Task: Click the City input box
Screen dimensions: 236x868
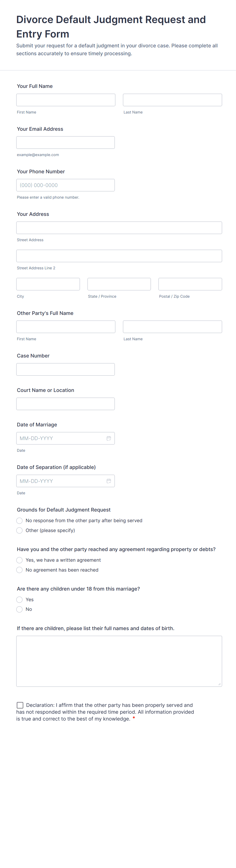Action: [48, 284]
